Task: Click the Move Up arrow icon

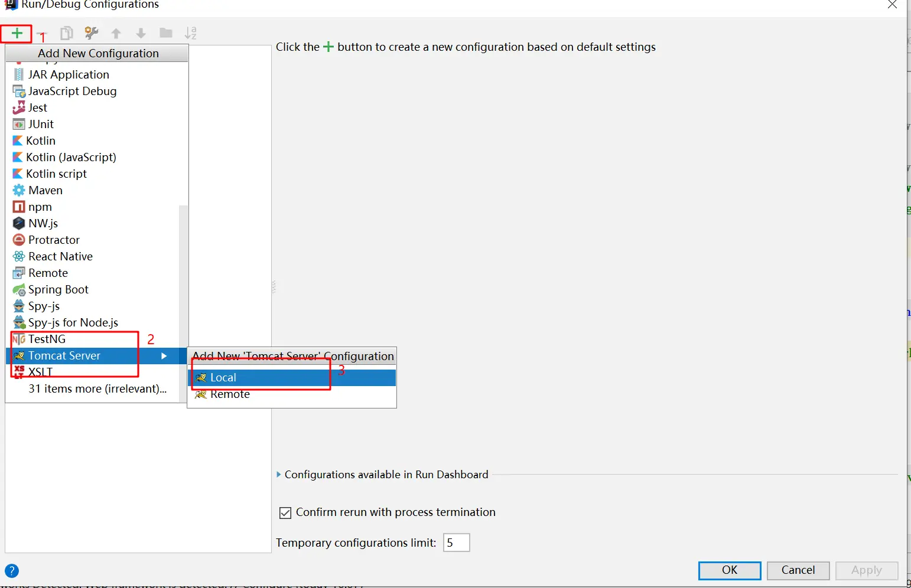Action: pos(116,33)
